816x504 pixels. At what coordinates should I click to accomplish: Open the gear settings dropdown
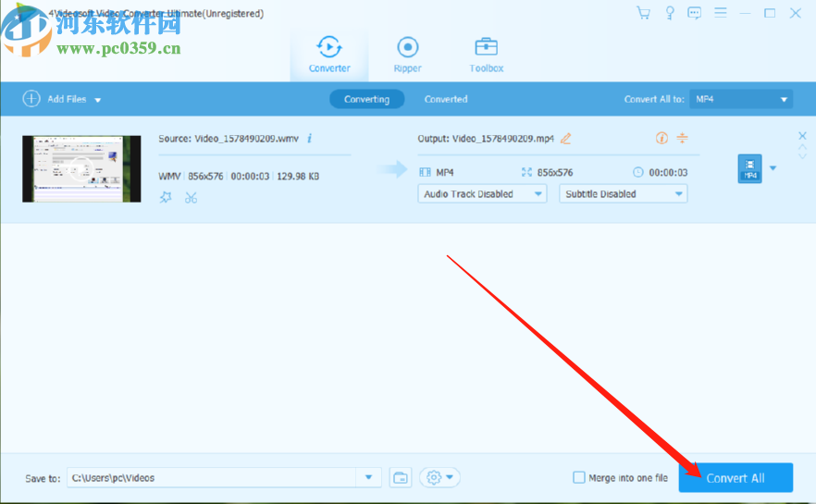click(439, 477)
